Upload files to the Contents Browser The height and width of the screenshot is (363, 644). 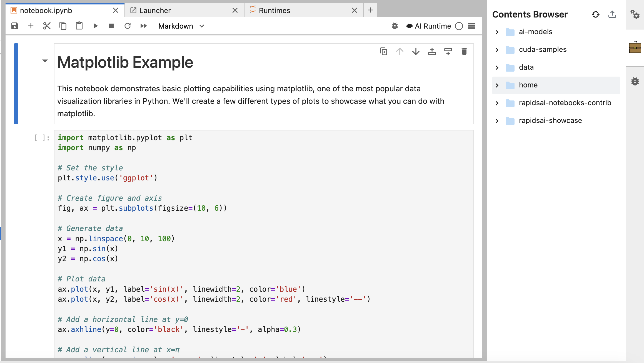tap(612, 14)
